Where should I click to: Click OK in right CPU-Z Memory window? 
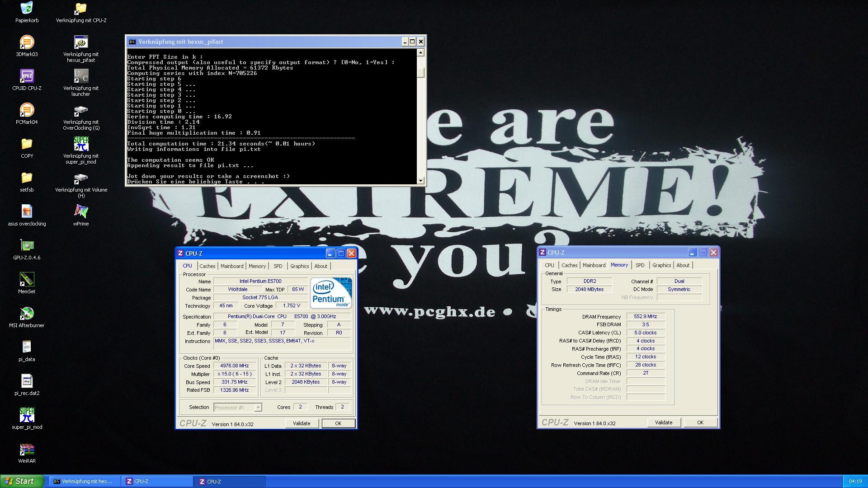[700, 422]
